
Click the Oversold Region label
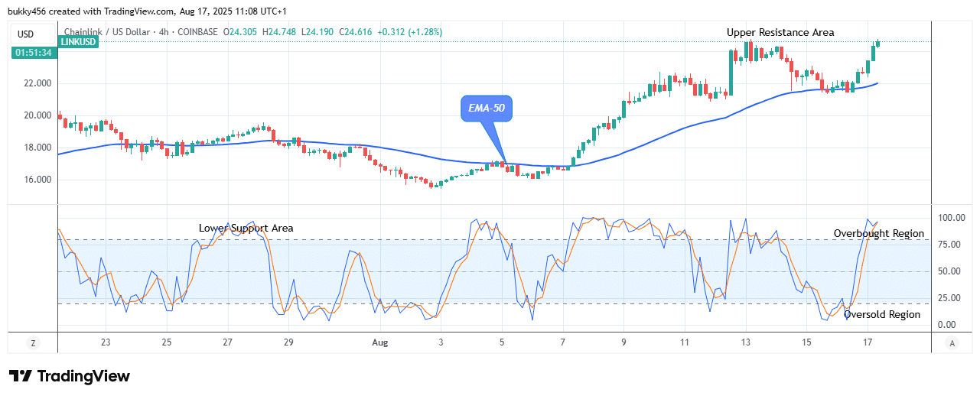click(882, 314)
